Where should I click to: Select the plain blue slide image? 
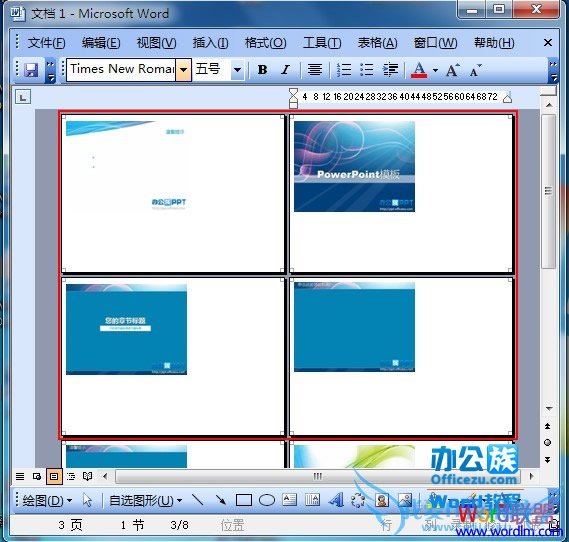click(354, 327)
